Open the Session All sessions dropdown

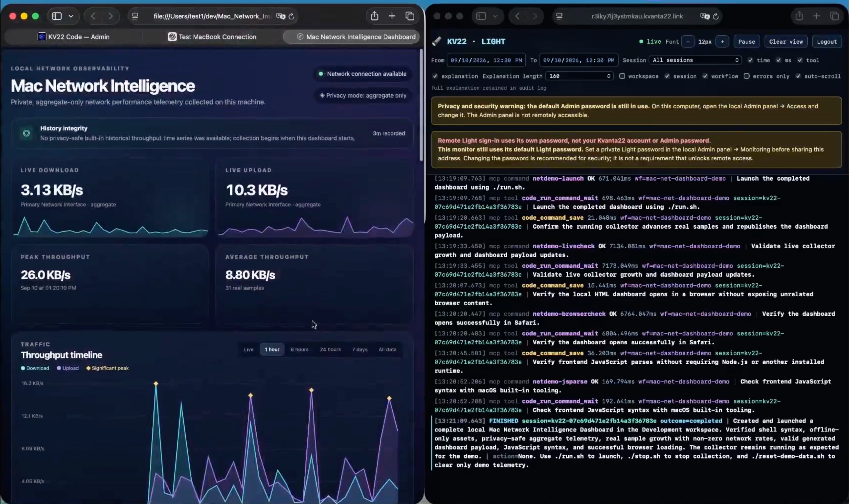click(x=695, y=60)
